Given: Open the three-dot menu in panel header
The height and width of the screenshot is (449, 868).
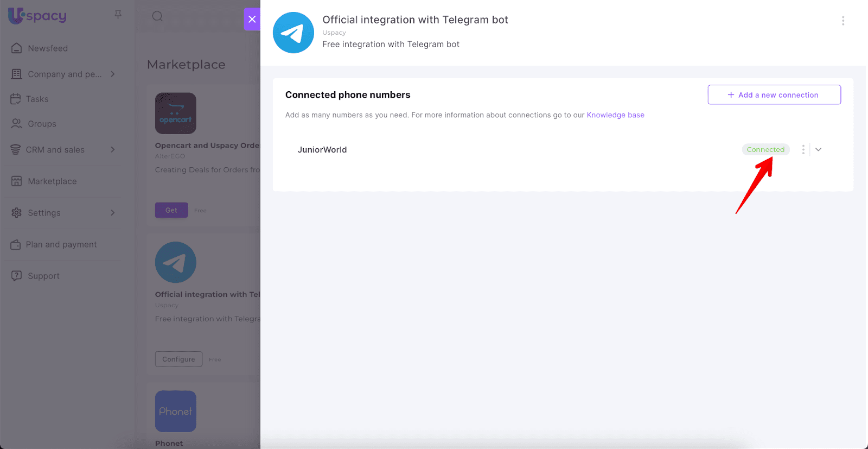Looking at the screenshot, I should (x=843, y=21).
